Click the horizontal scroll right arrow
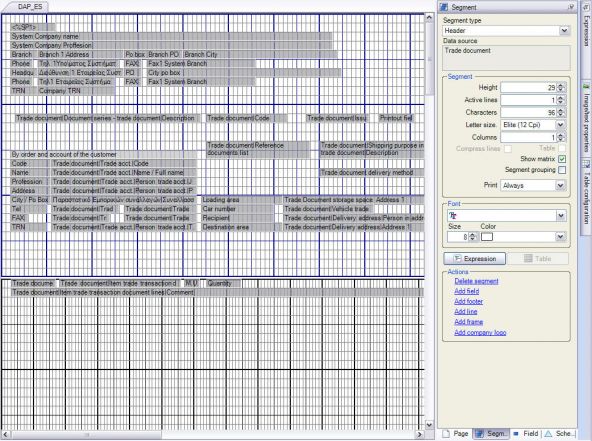Image resolution: width=592 pixels, height=441 pixels. point(419,434)
